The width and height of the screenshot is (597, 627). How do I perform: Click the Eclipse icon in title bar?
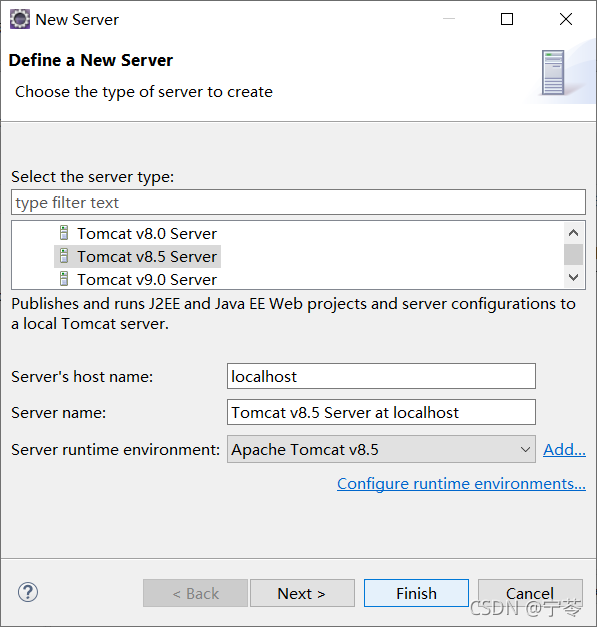[x=20, y=19]
